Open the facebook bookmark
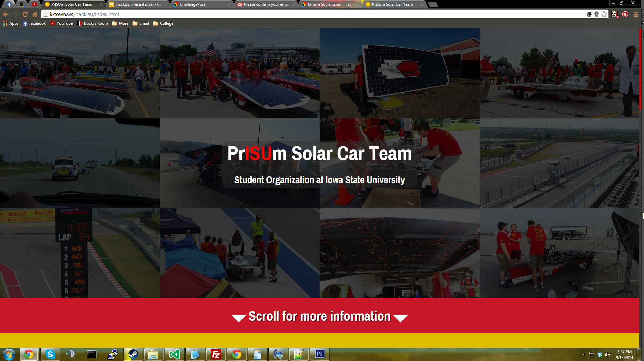The width and height of the screenshot is (644, 361). coord(34,23)
